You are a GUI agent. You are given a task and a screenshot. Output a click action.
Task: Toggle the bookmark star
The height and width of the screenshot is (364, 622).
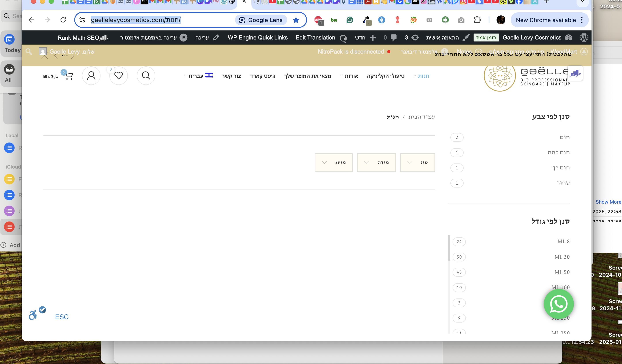[x=296, y=20]
